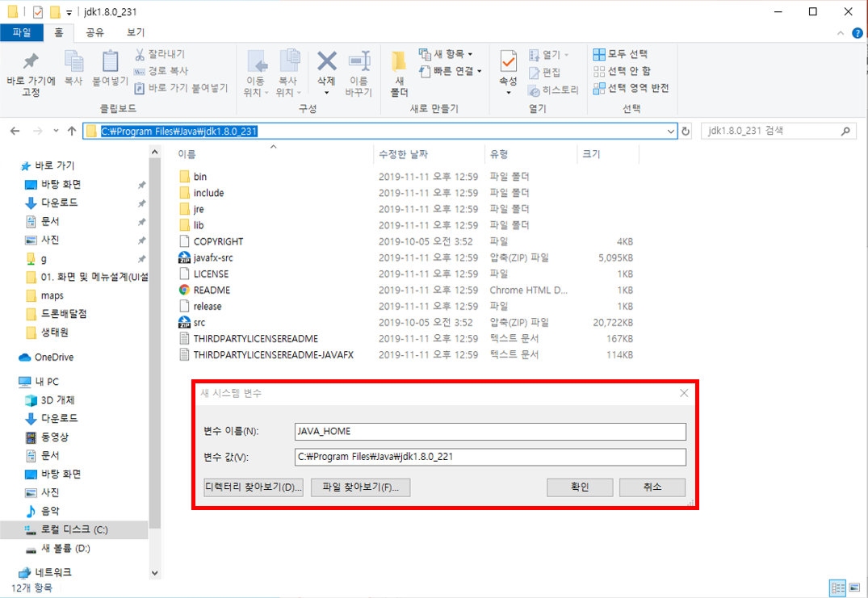Collapse the ribbon with the chevron

click(x=841, y=33)
